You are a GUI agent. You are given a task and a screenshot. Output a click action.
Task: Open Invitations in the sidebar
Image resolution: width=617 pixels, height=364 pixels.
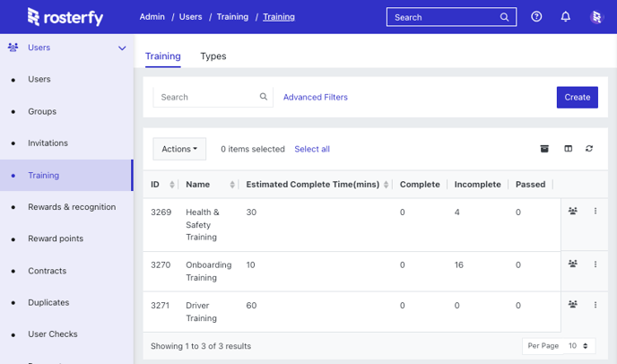[48, 143]
